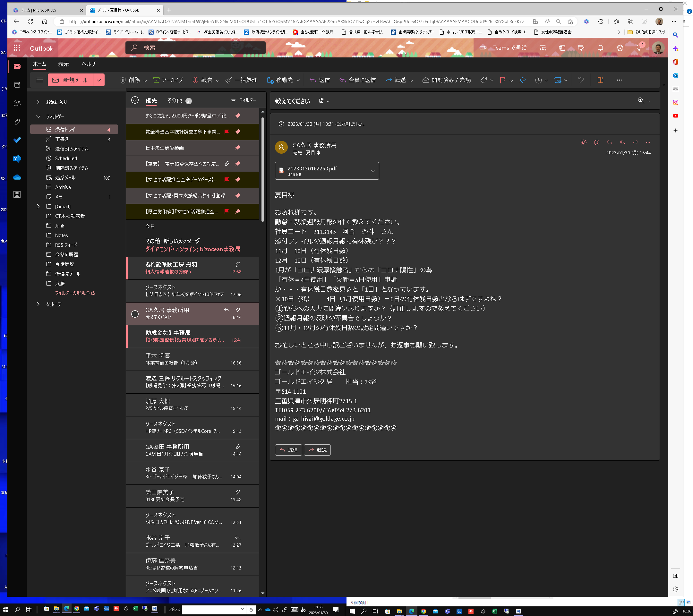Expand the attachment 20230130162250.pdf options arrow
The image size is (693, 616).
pos(372,171)
